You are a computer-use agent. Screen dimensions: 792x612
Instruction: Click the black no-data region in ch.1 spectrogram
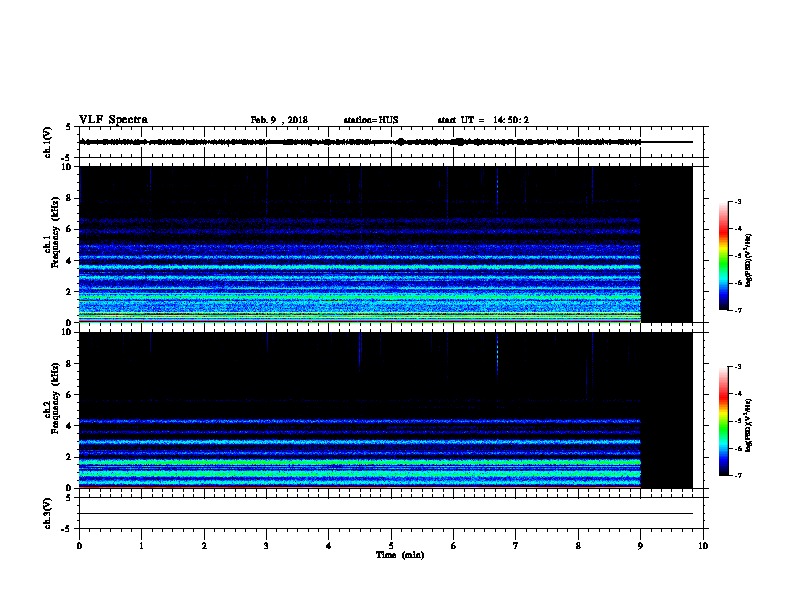pyautogui.click(x=667, y=244)
